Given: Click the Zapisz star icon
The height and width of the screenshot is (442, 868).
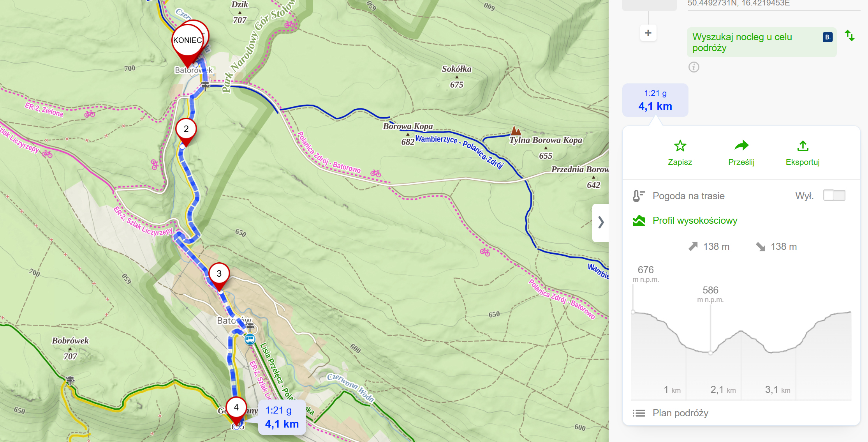Looking at the screenshot, I should tap(680, 146).
